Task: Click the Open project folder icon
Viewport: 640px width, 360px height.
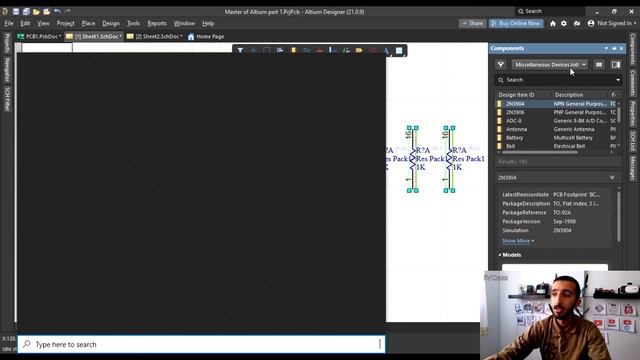Action: (x=47, y=11)
